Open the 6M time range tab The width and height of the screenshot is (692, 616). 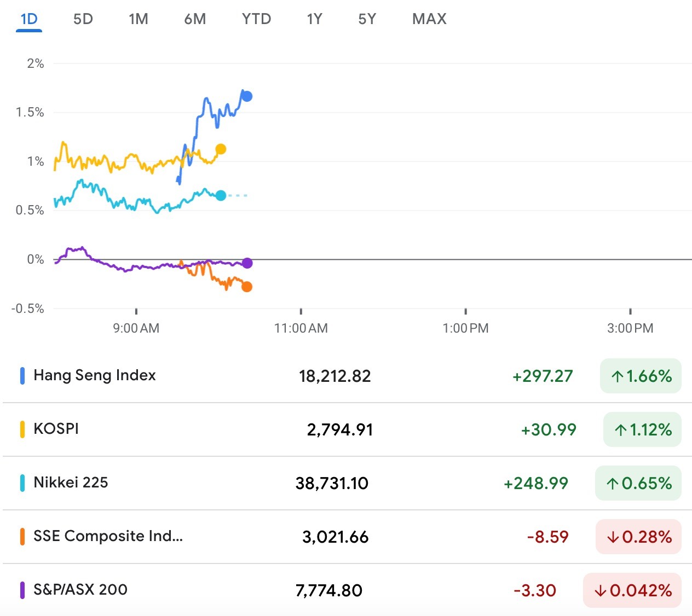(x=195, y=19)
